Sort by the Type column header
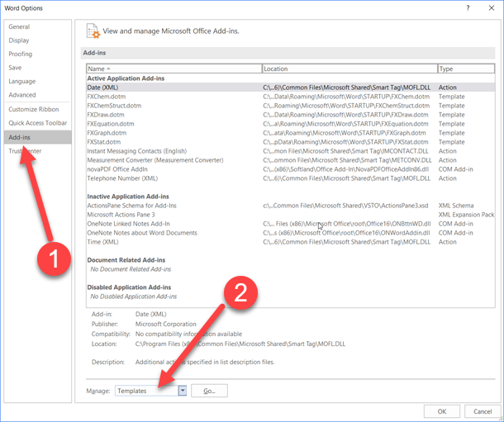The height and width of the screenshot is (422, 504). [466, 69]
